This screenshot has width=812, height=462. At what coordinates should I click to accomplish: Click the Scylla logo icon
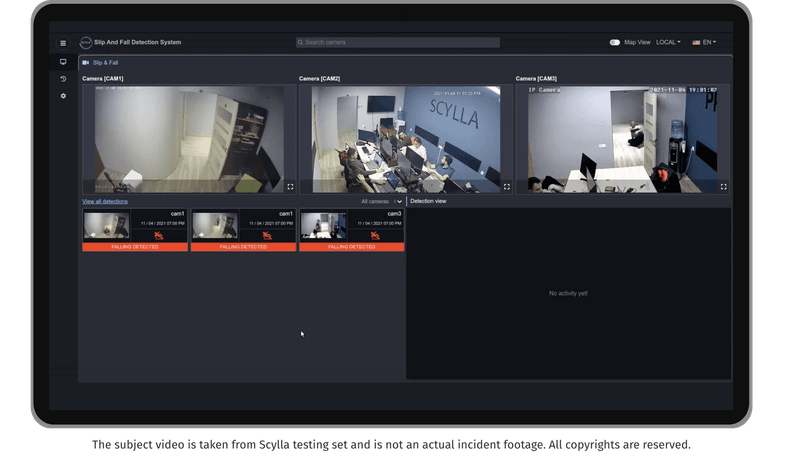(86, 42)
